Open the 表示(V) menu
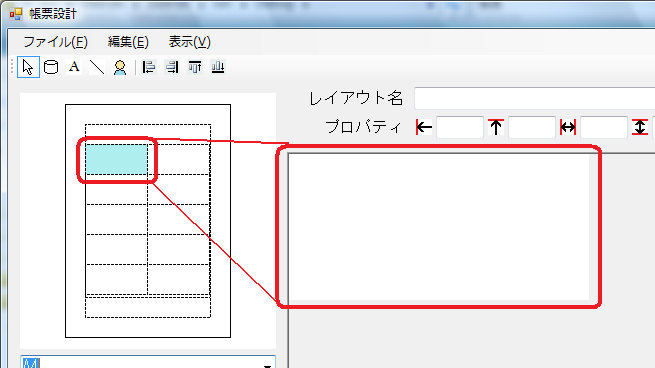655x368 pixels. point(190,42)
